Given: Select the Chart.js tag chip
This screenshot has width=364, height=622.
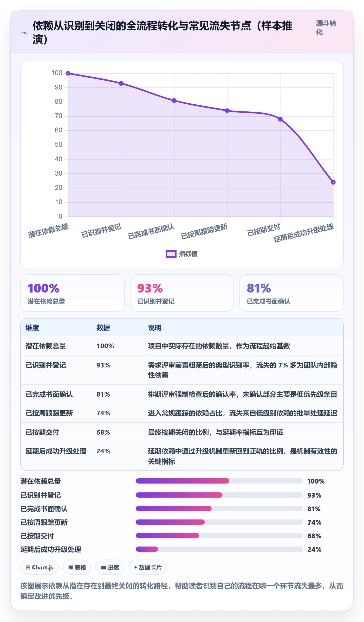Looking at the screenshot, I should click(x=40, y=567).
